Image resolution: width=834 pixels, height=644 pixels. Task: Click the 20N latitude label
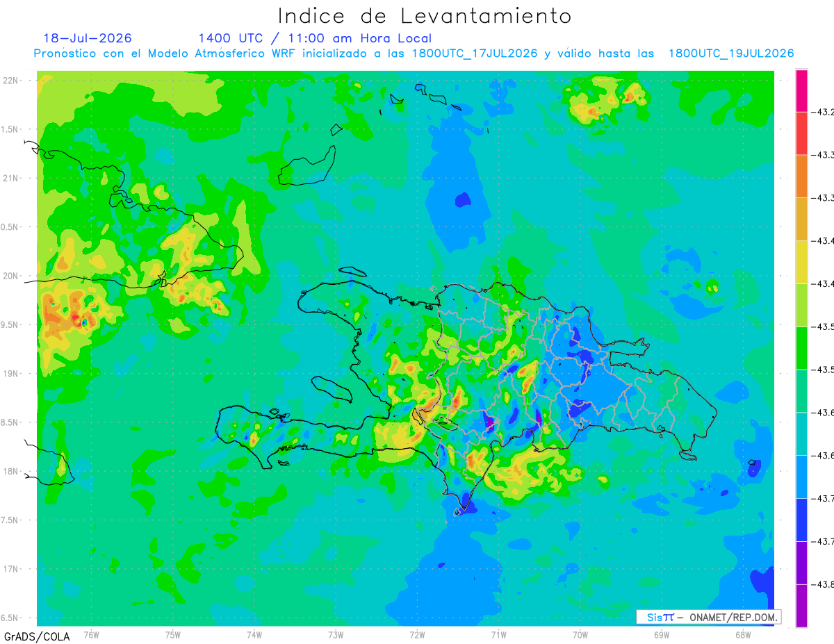(x=12, y=276)
